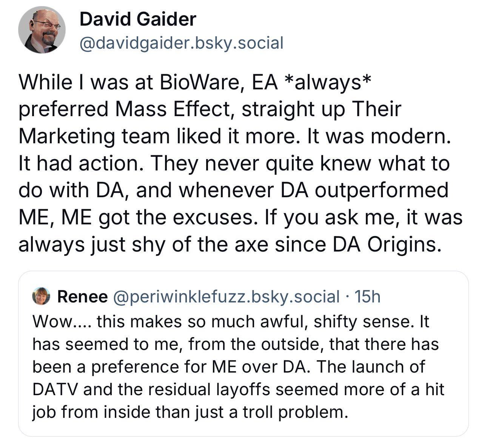This screenshot has width=487, height=448.
Task: Click the word outperformed in post
Action: tap(382, 190)
